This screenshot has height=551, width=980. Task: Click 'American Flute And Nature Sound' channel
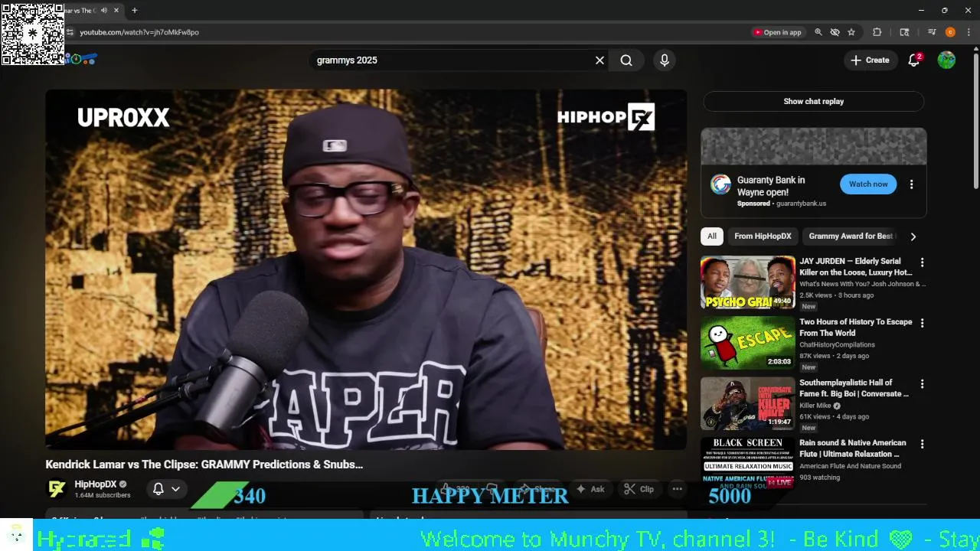(850, 466)
